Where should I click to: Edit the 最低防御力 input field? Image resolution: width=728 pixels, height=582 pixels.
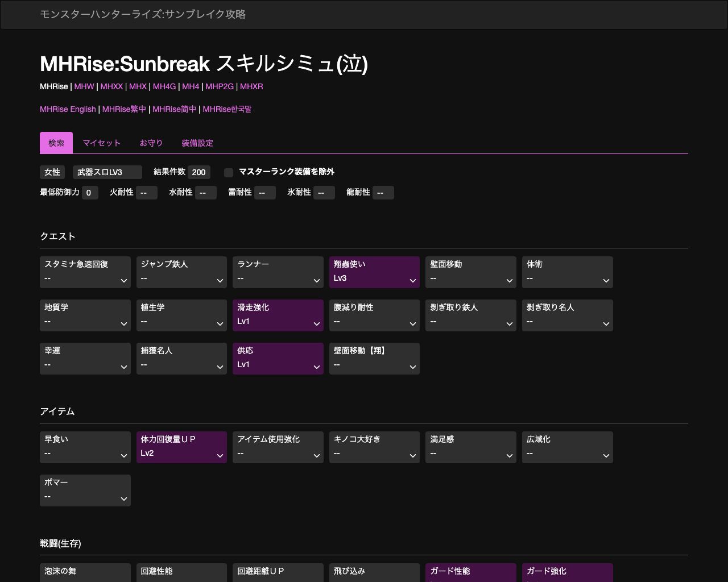[90, 193]
